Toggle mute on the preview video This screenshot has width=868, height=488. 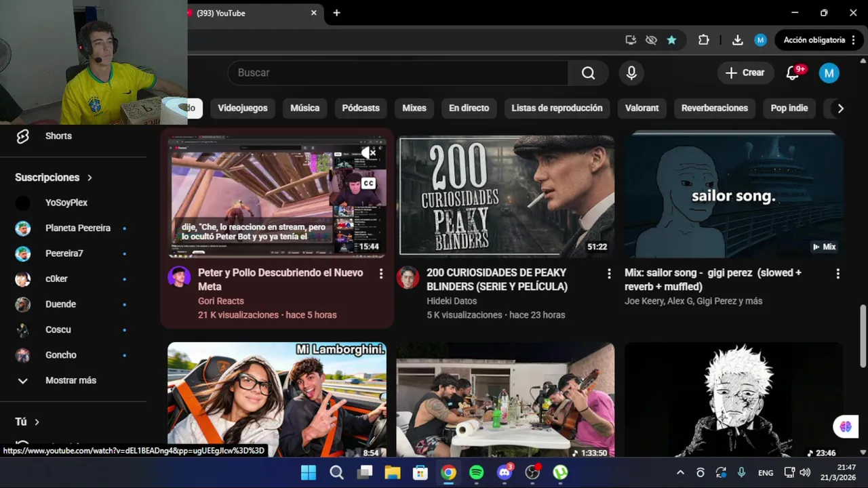pyautogui.click(x=368, y=153)
